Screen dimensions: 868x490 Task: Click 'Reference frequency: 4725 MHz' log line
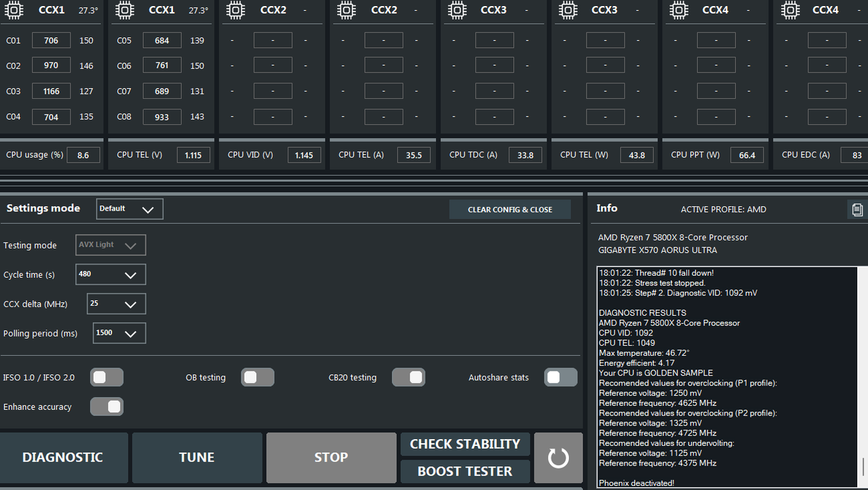(x=658, y=433)
